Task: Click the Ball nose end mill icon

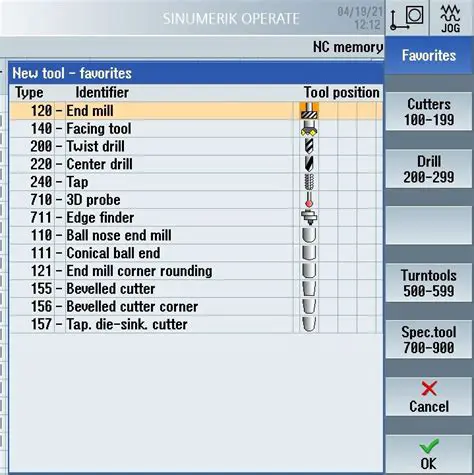Action: point(309,235)
